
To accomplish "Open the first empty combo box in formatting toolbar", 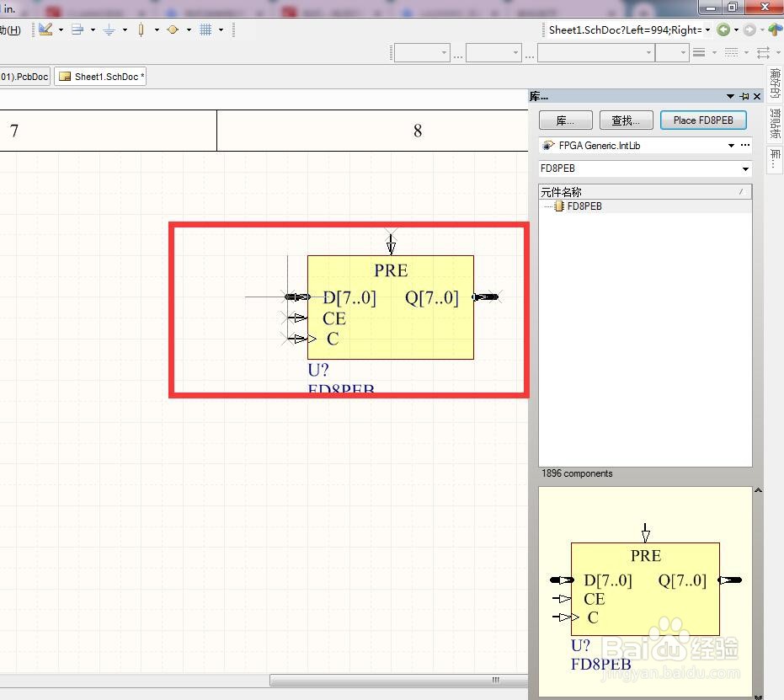I will [422, 52].
